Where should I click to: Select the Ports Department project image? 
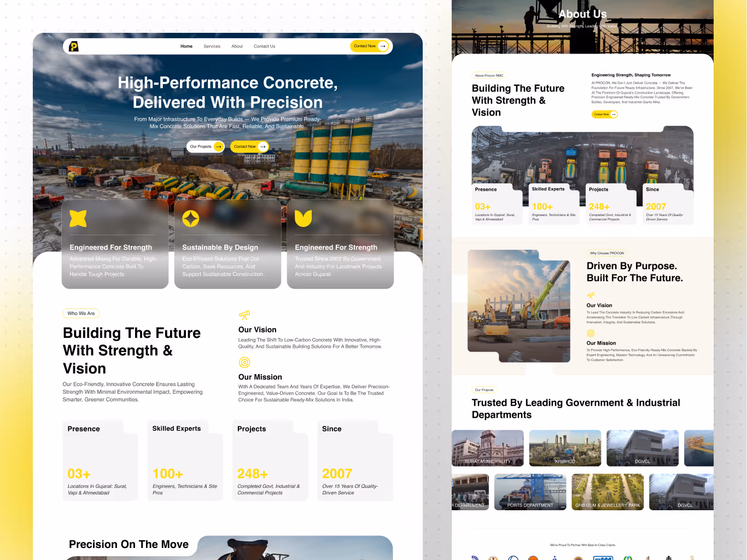pyautogui.click(x=530, y=492)
